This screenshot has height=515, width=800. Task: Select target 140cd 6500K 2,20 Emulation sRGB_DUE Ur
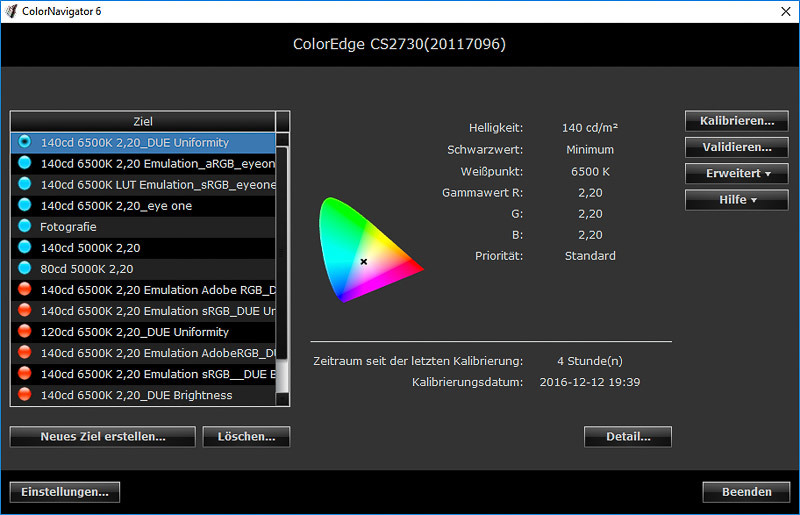[x=143, y=311]
